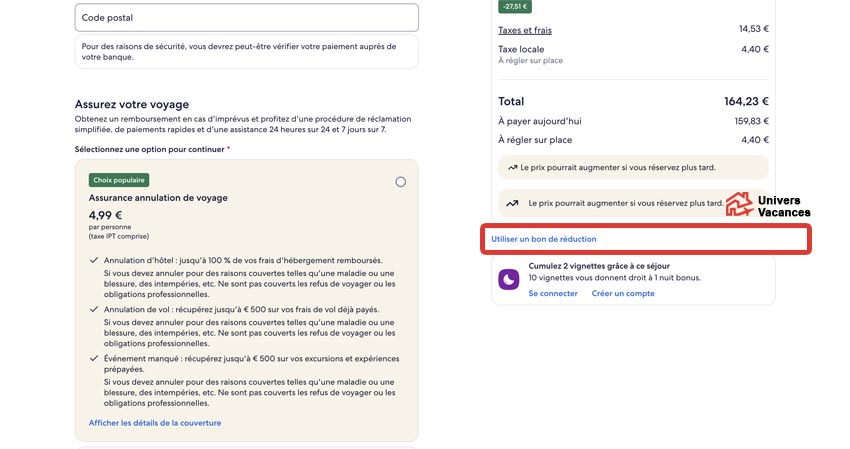This screenshot has width=850, height=449.
Task: Open Utiliser un bon de réduction
Action: coord(544,239)
